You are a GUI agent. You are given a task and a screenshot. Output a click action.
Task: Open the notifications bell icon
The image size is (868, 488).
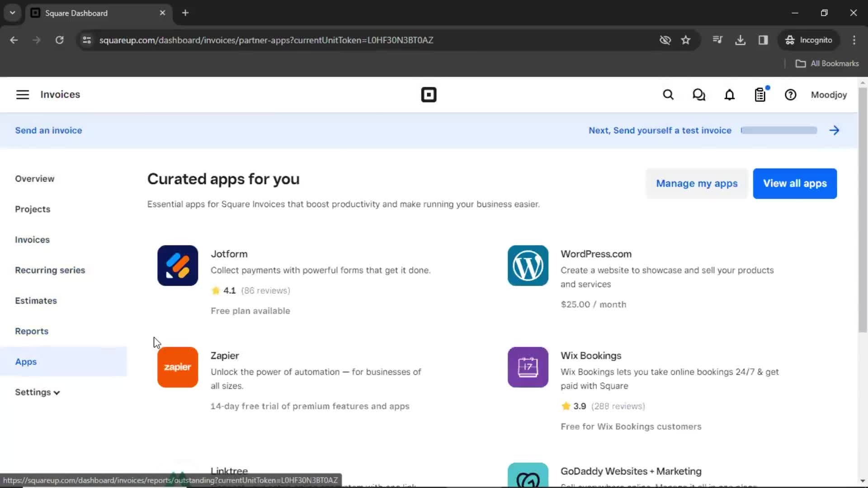point(730,95)
